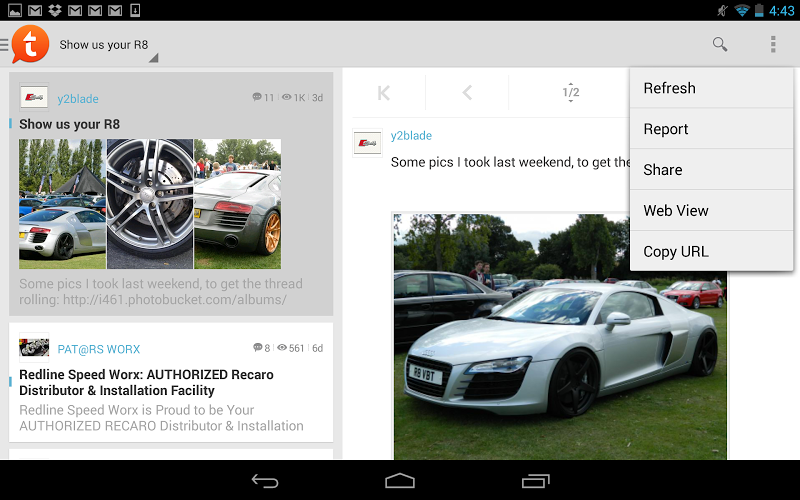Go to previous page chevron
Screen dimensions: 800x500
coord(467,93)
